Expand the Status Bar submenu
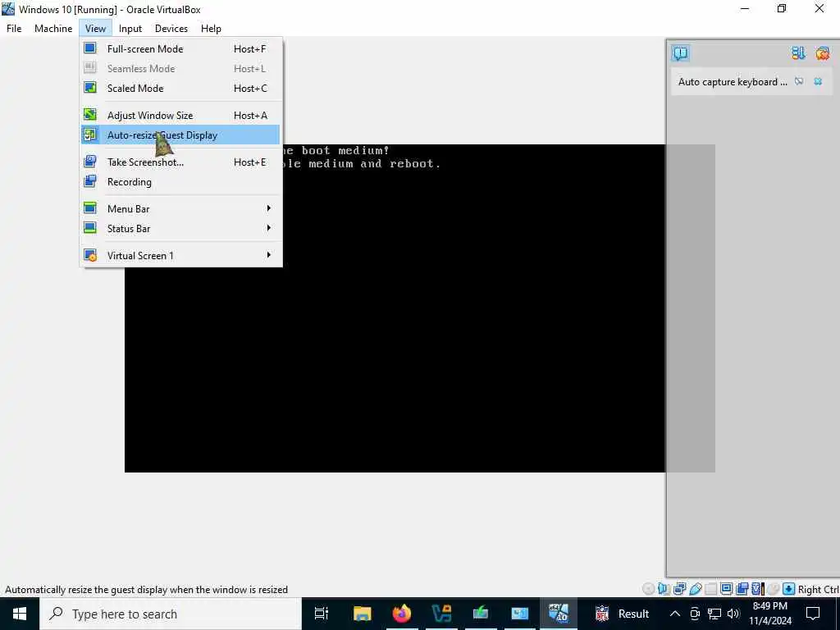840x630 pixels. click(180, 228)
